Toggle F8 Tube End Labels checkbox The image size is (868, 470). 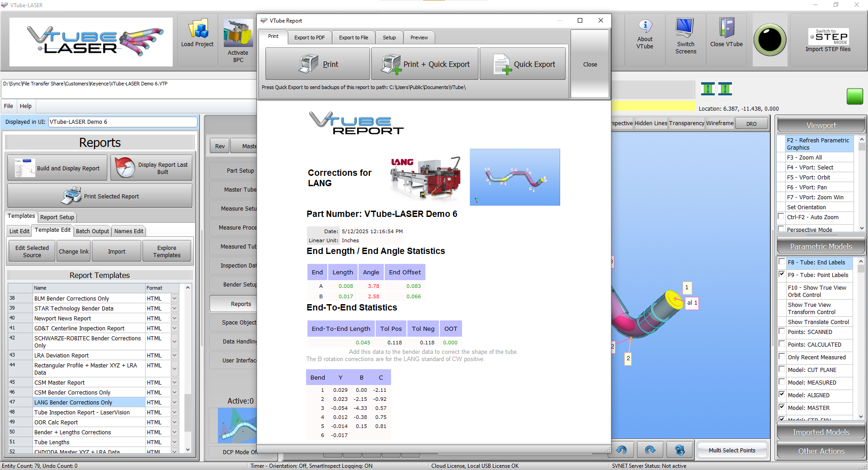(x=782, y=262)
